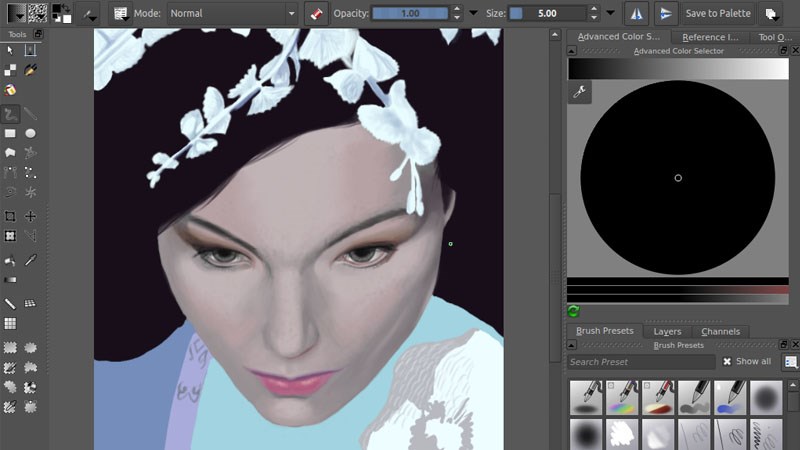Click the Search Preset input field
This screenshot has width=800, height=450.
point(640,362)
